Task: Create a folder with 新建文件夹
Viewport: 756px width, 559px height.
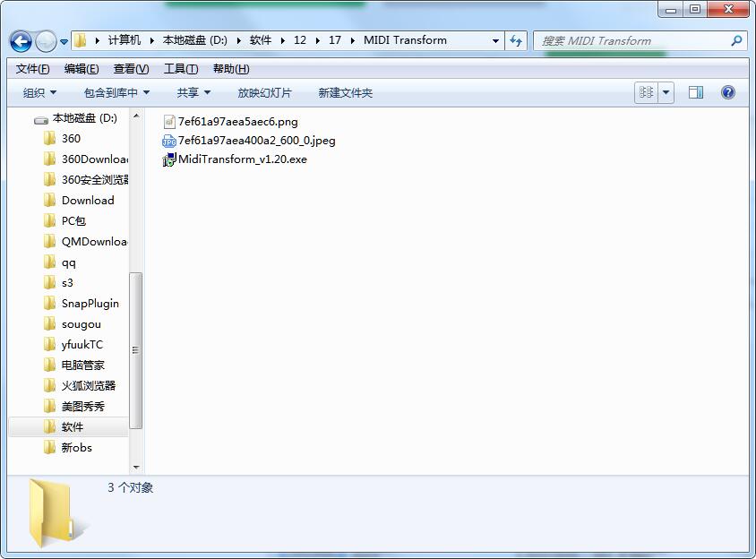Action: pyautogui.click(x=345, y=92)
